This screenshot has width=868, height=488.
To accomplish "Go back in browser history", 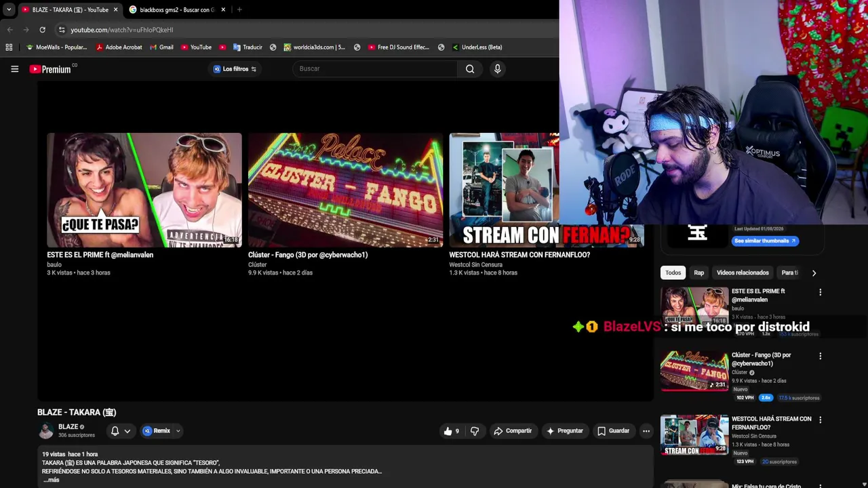I will pyautogui.click(x=9, y=30).
